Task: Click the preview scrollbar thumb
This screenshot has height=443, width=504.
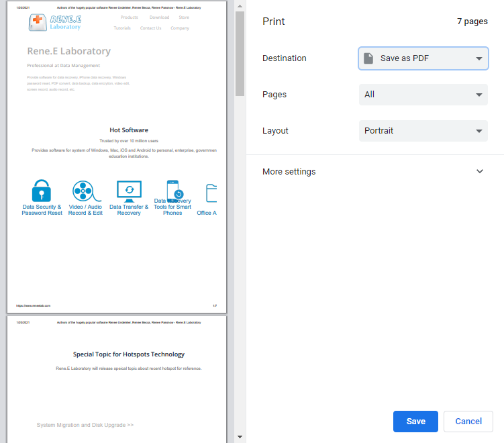Action: tap(240, 54)
